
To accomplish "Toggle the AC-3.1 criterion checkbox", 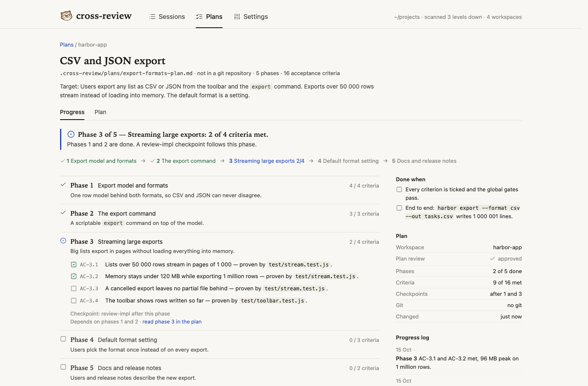I will 73,265.
